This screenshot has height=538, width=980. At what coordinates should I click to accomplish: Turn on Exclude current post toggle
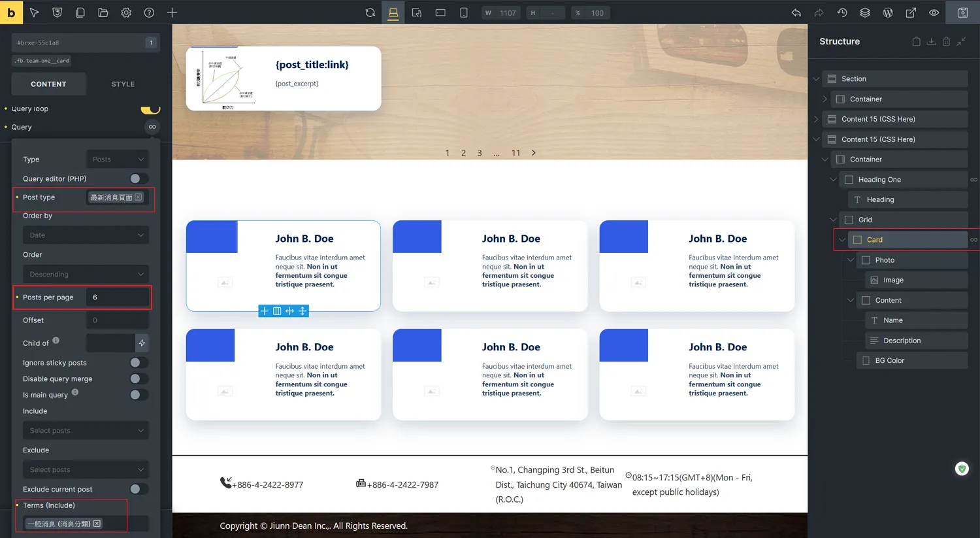139,489
